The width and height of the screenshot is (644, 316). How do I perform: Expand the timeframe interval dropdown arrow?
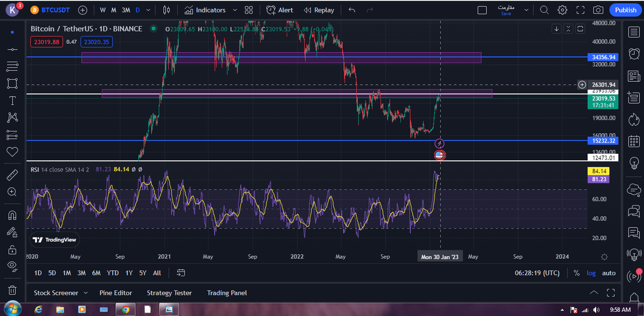[x=149, y=10]
